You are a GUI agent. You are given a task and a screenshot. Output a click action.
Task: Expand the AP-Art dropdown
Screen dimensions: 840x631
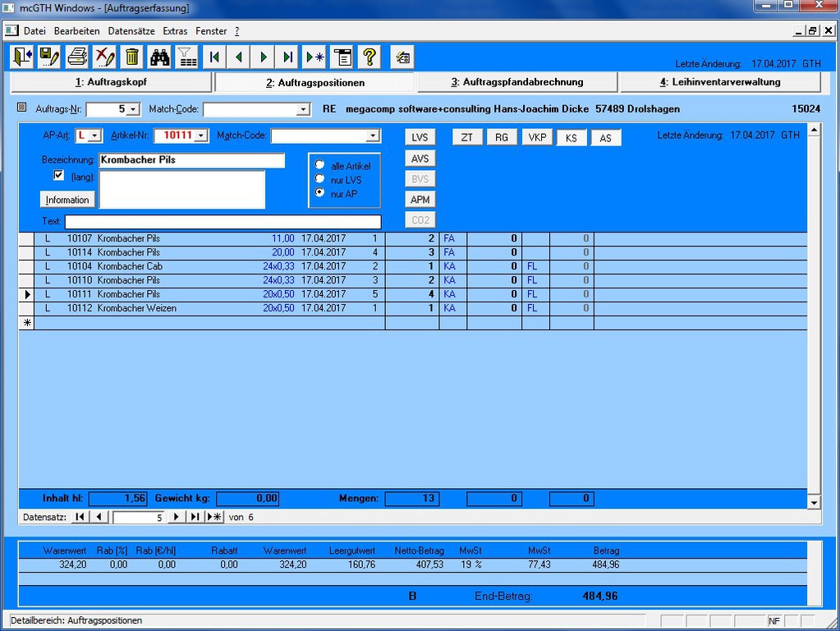pyautogui.click(x=94, y=136)
